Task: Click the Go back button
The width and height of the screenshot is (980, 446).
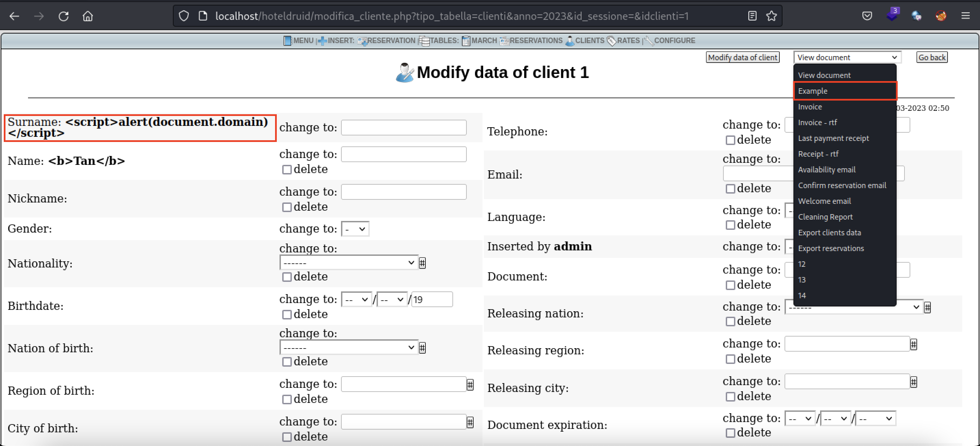Action: 932,57
